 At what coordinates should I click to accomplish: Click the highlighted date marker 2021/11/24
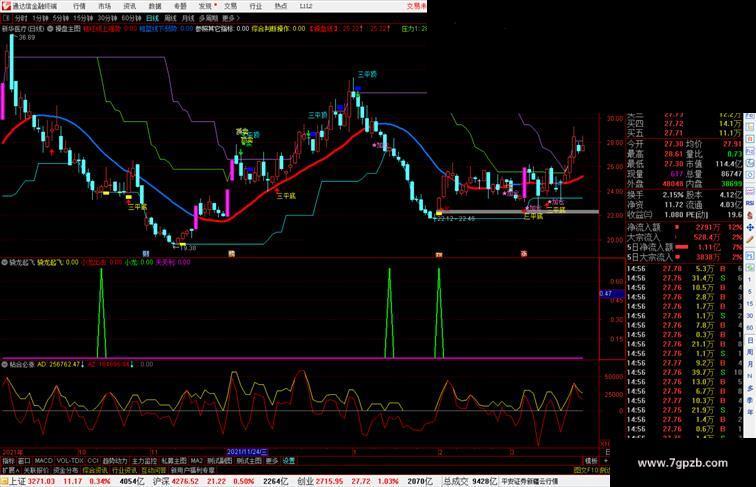point(247,452)
